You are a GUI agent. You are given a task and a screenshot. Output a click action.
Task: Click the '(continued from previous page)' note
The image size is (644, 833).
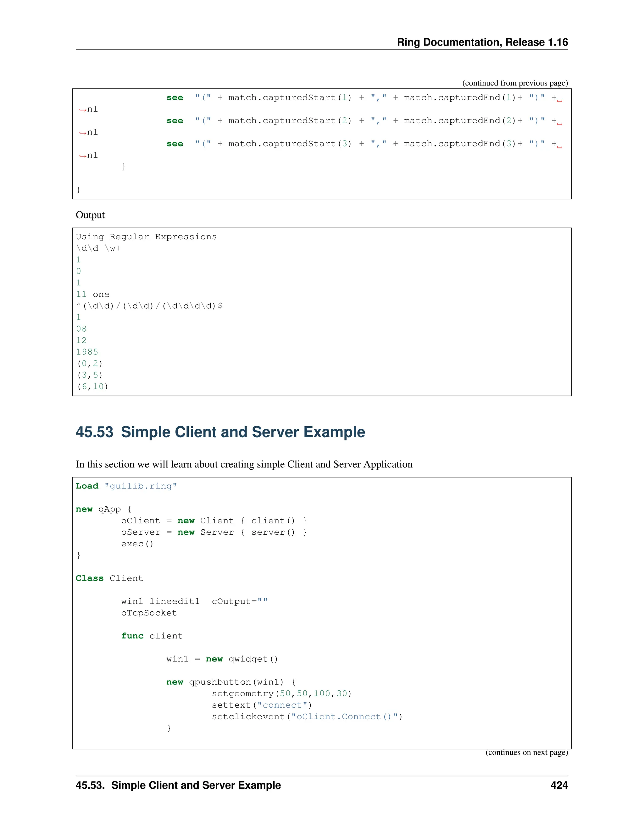515,83
